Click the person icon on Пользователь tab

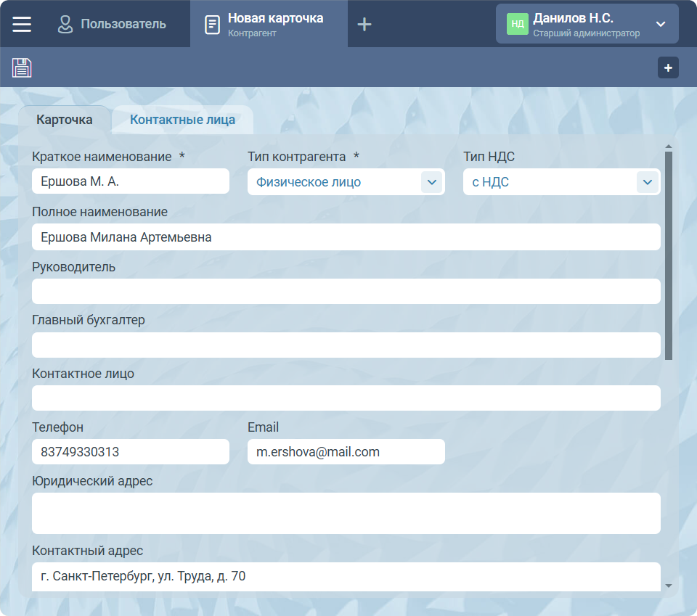[x=65, y=24]
